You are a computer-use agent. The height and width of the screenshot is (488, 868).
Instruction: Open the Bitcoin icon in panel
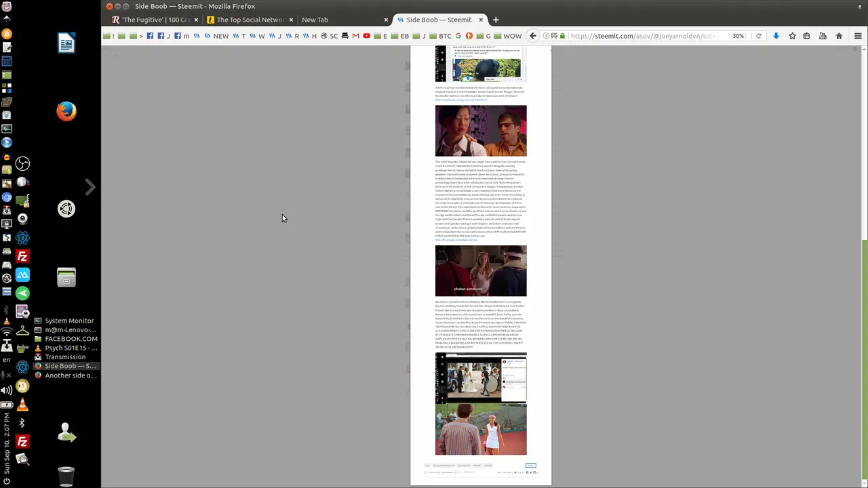pos(7,33)
